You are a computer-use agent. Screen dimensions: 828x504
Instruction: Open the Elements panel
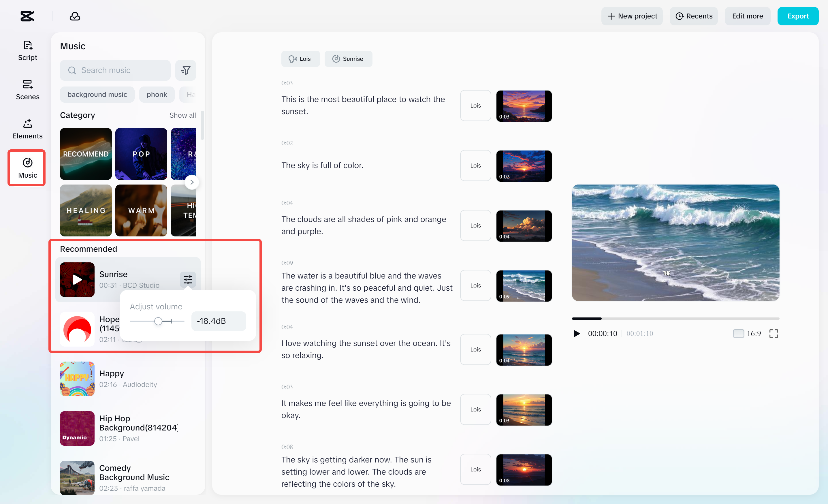coord(27,129)
